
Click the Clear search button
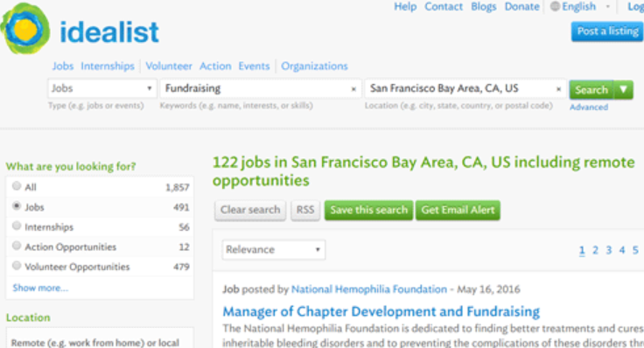250,210
